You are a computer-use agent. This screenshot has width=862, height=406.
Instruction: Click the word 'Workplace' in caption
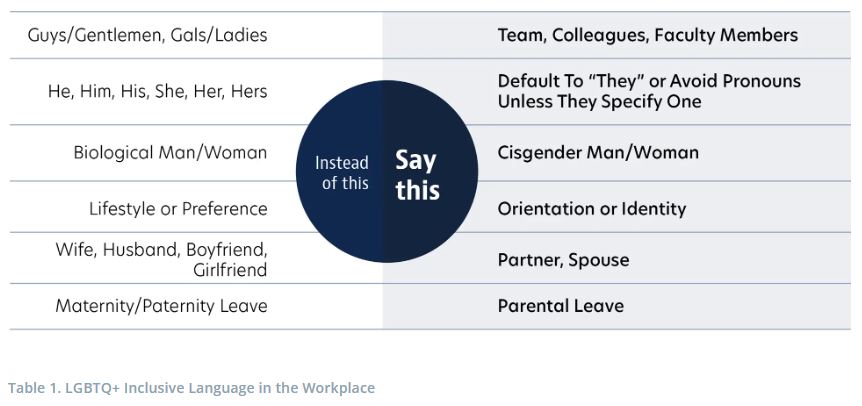point(338,388)
